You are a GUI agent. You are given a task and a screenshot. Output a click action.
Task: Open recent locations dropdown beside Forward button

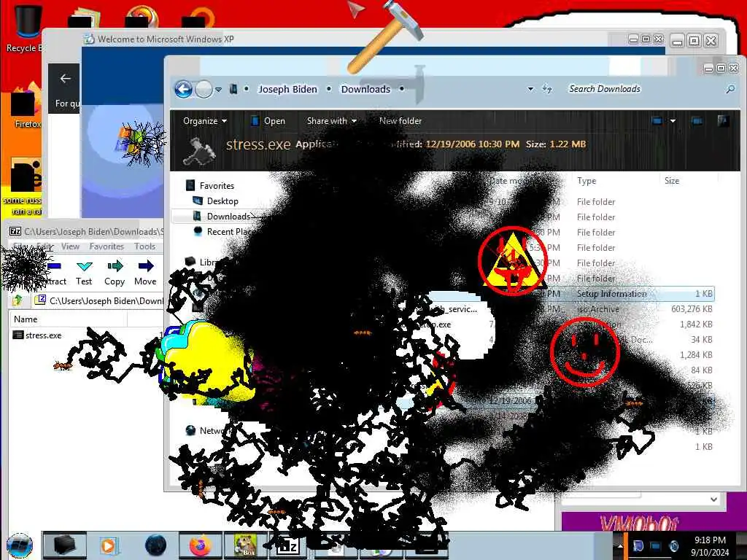218,90
